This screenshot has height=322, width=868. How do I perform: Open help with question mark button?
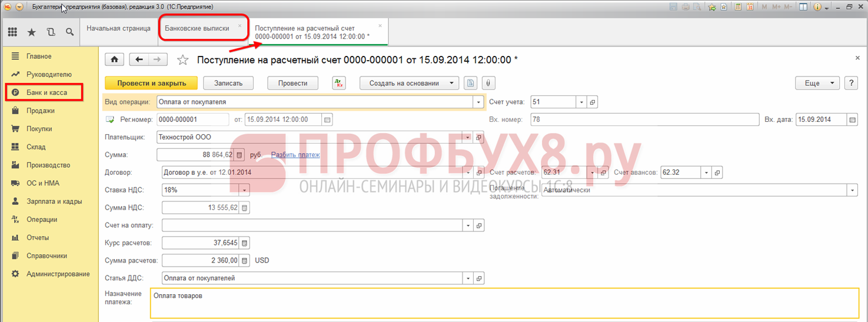click(851, 83)
